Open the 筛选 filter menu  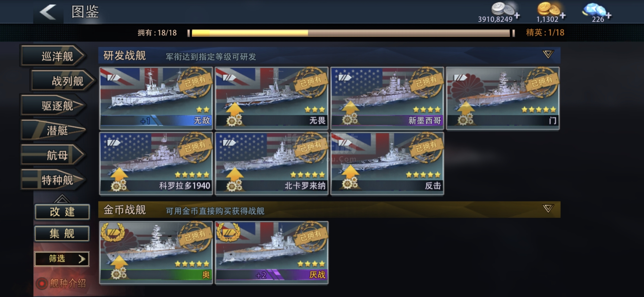62,259
